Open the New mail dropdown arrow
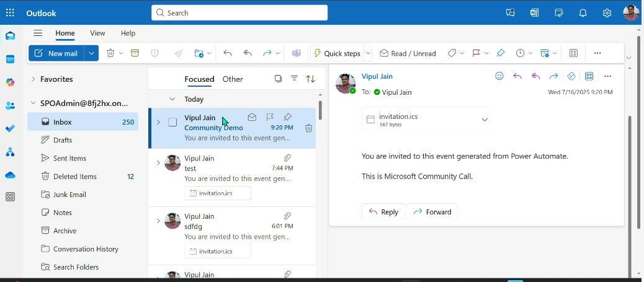This screenshot has height=282, width=644. 91,53
